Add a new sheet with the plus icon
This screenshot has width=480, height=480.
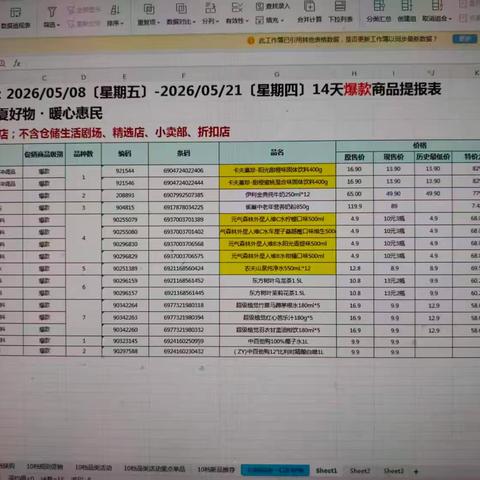pyautogui.click(x=416, y=471)
